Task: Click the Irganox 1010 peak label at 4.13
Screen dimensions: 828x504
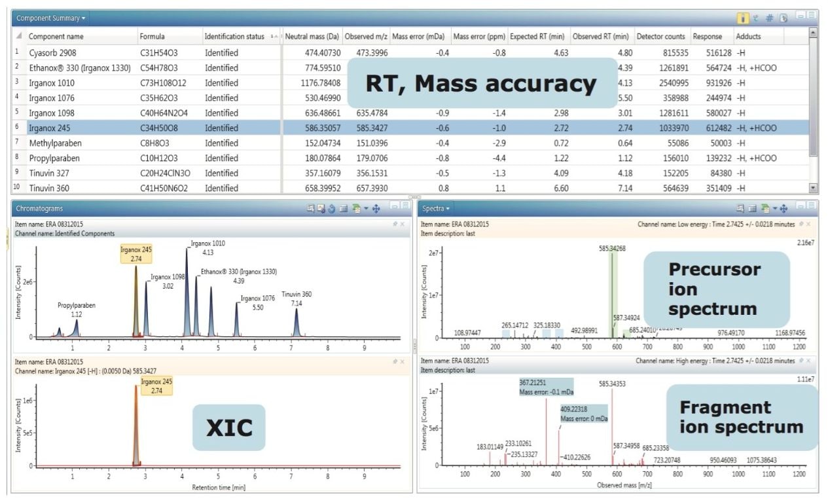Action: tap(207, 247)
